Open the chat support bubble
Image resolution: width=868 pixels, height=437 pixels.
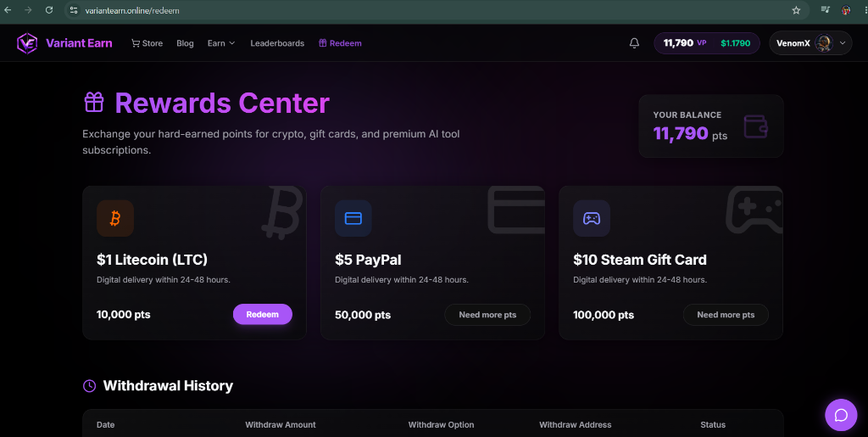pos(841,415)
